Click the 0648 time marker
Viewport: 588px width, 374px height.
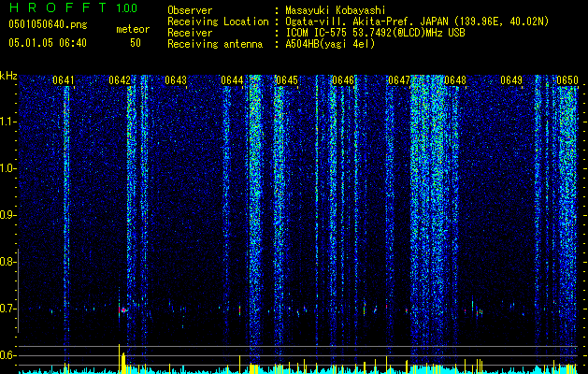coord(455,80)
